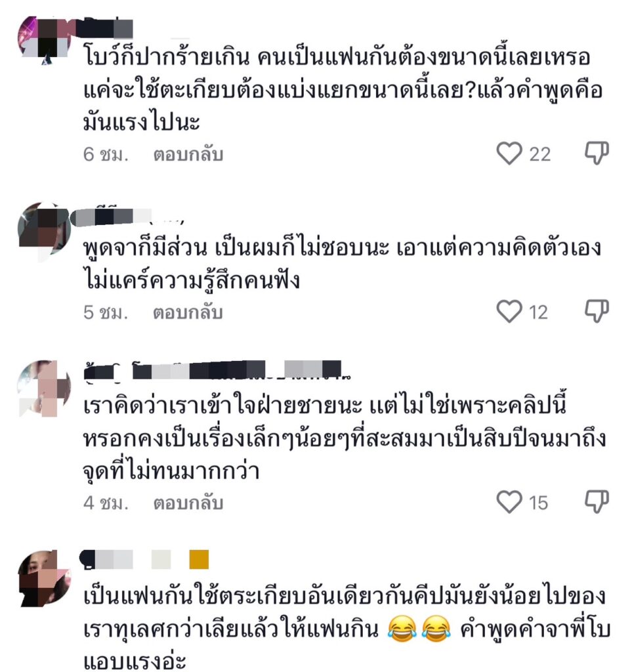Viewport: 632px width, 672px height.
Task: Like the comment with 15 likes
Action: [x=509, y=501]
